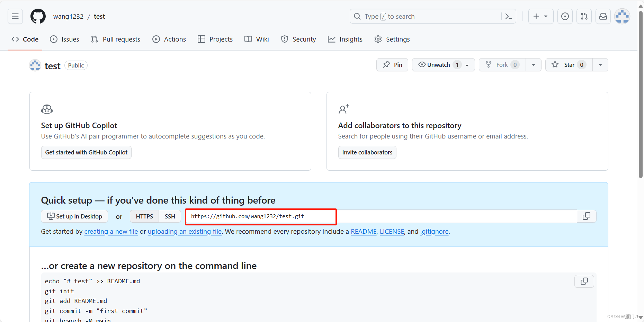644x322 pixels.
Task: Click Set up in Desktop button
Action: point(74,216)
